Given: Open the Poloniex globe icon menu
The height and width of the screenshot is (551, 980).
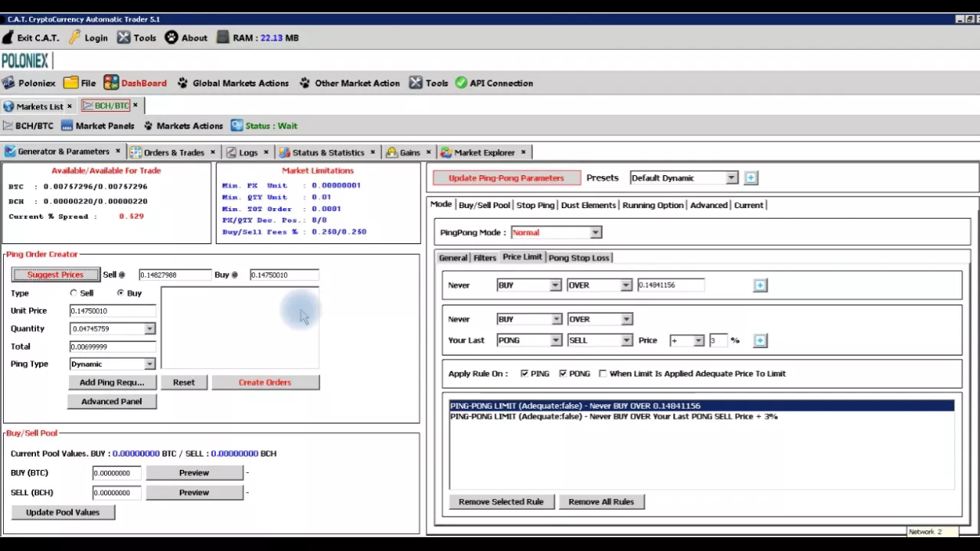Looking at the screenshot, I should point(8,83).
